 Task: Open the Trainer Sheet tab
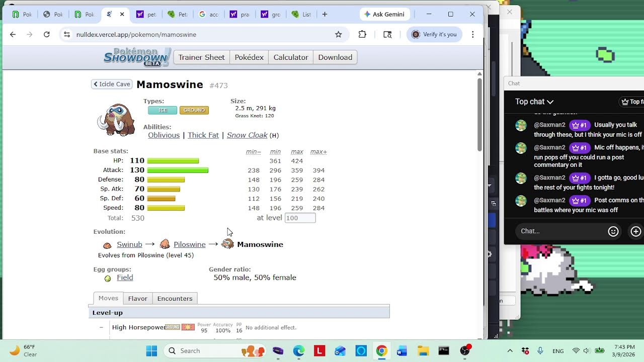pos(201,57)
